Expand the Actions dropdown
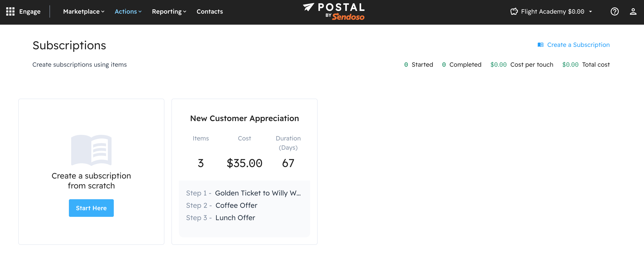Viewport: 644px width, 258px height. click(x=128, y=11)
